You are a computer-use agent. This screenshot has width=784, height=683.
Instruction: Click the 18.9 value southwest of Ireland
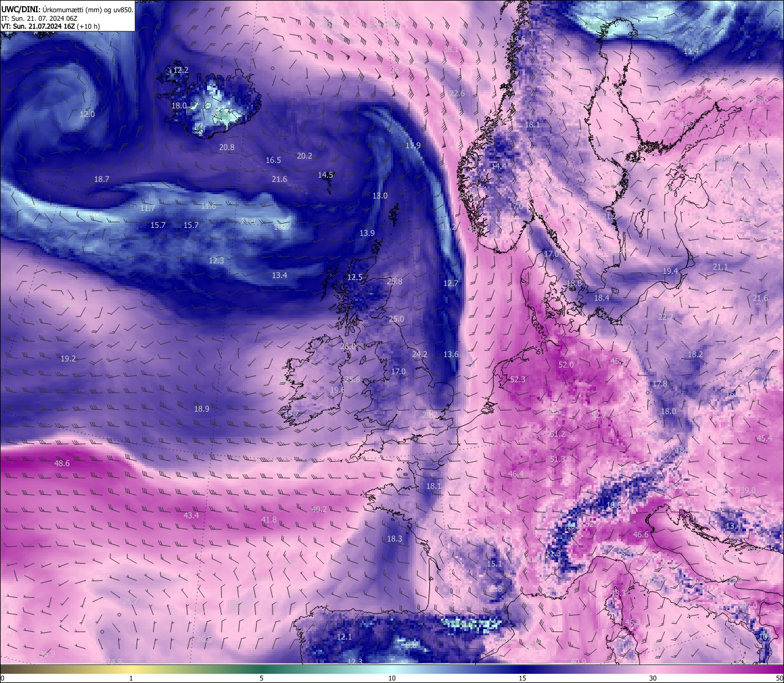(202, 409)
